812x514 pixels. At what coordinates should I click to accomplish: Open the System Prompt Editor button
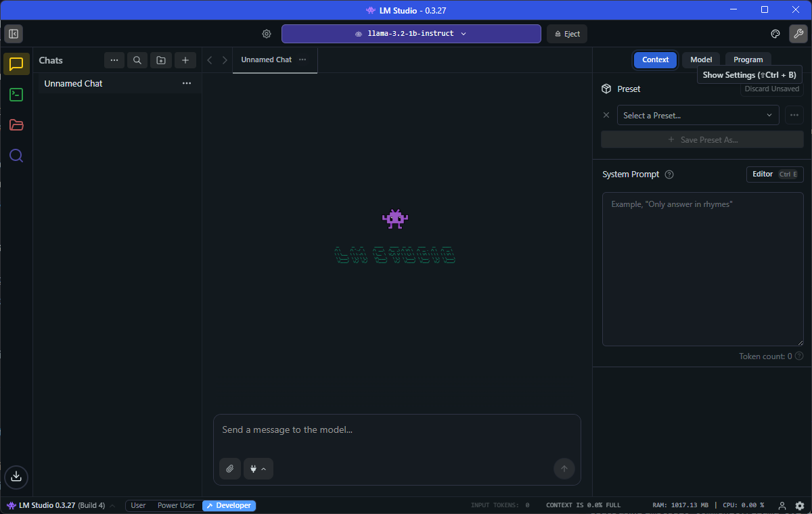(774, 174)
